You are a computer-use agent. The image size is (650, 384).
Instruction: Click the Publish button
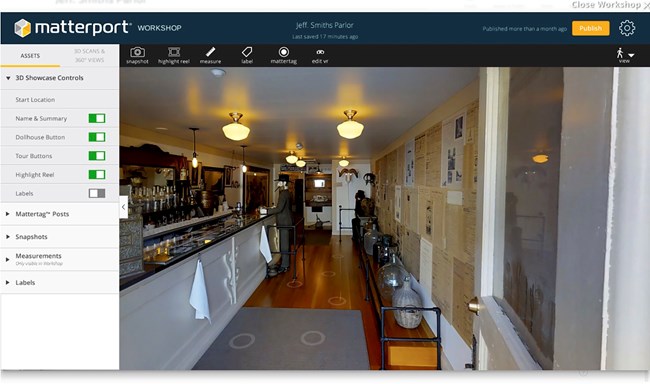click(590, 28)
